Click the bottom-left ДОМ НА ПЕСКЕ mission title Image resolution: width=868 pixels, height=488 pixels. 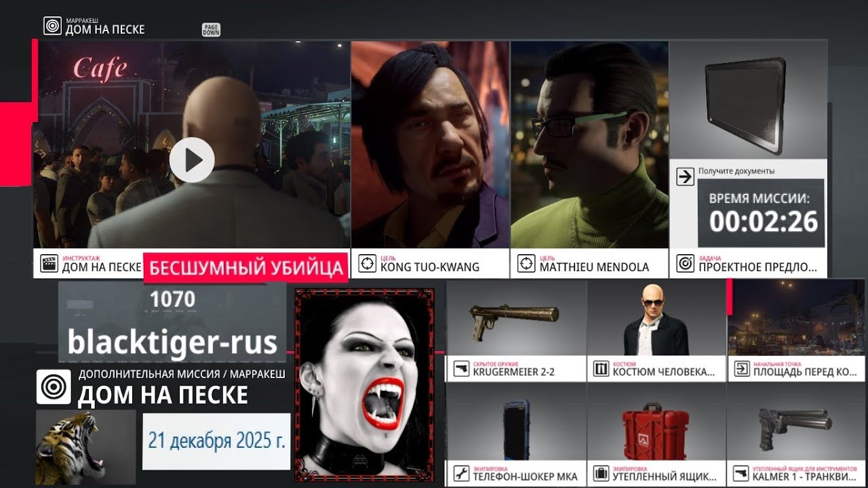coord(163,394)
